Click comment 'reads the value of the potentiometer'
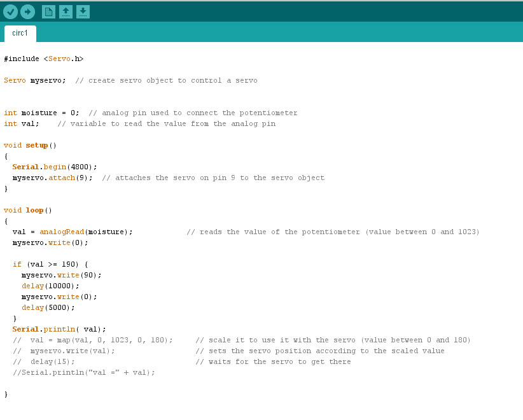This screenshot has width=523, height=420. coord(279,232)
